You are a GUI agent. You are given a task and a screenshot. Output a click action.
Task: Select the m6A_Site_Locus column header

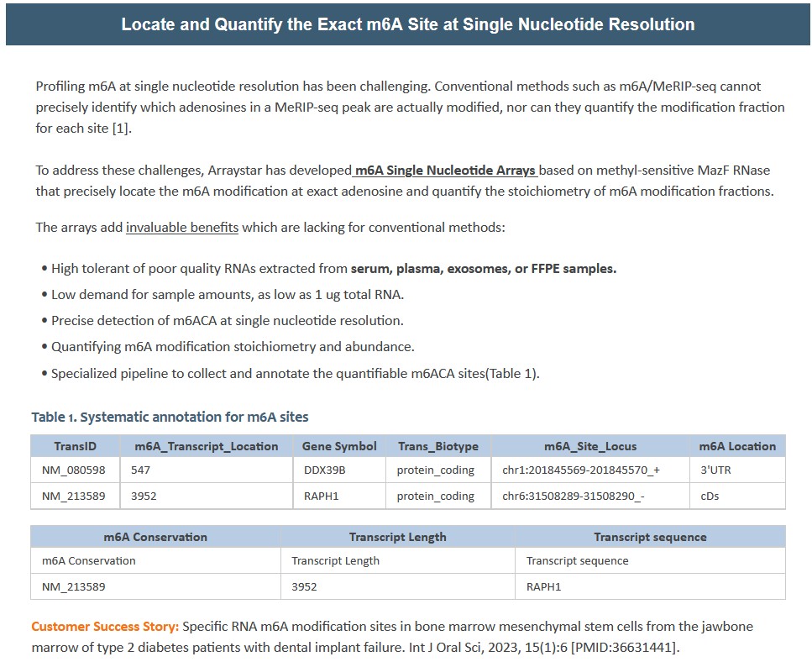click(x=589, y=446)
